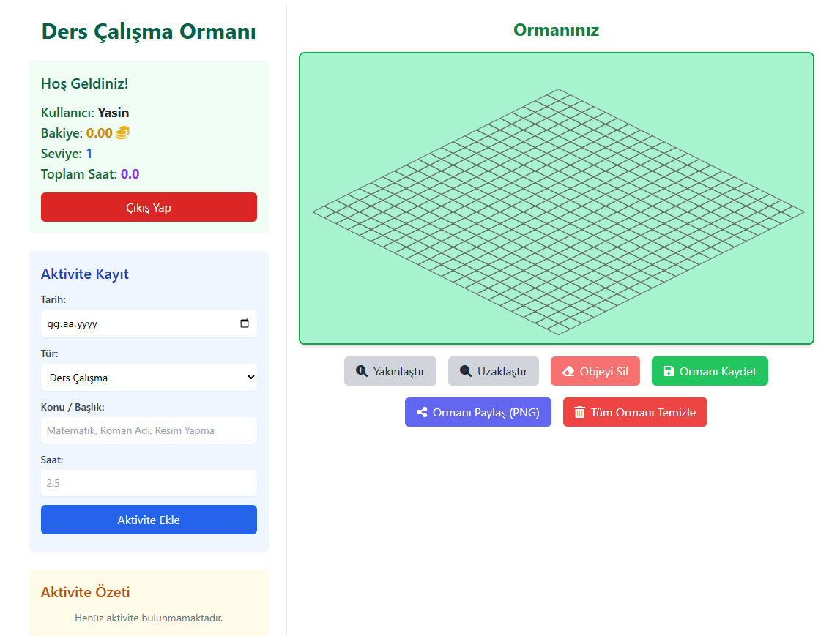Screen dimensions: 840x636
Task: Click the trash icon on Tüm Ormanı Temizle
Action: (x=579, y=411)
